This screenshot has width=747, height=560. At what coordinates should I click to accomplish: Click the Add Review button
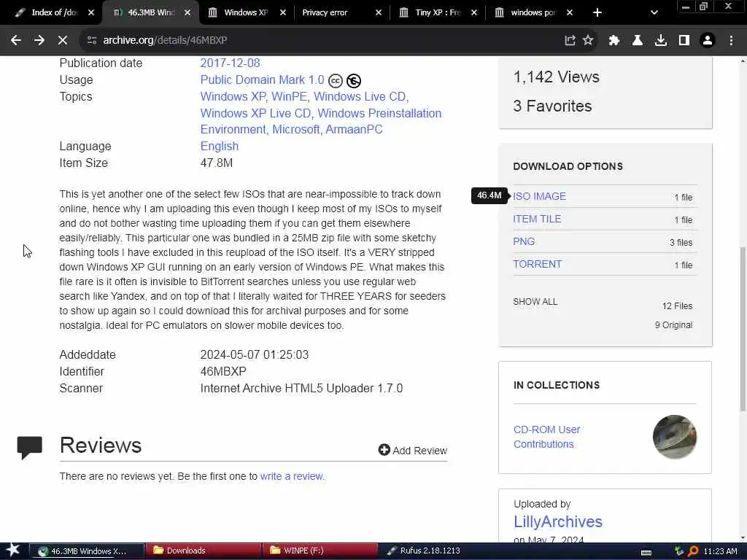[x=413, y=451]
